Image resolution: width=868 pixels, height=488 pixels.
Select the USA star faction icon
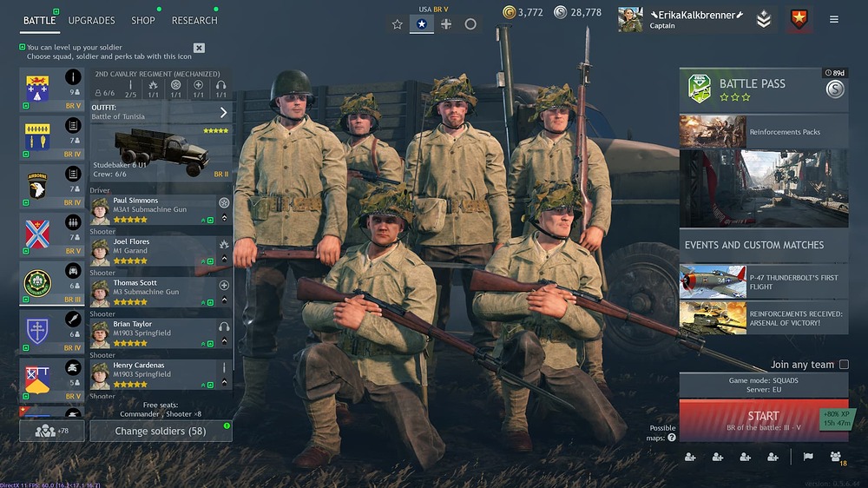click(x=421, y=23)
